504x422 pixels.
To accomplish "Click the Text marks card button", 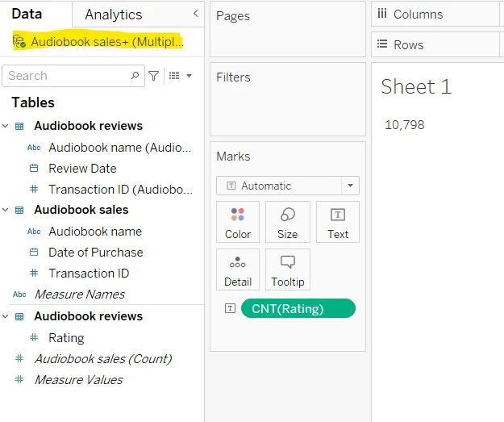I will point(338,222).
